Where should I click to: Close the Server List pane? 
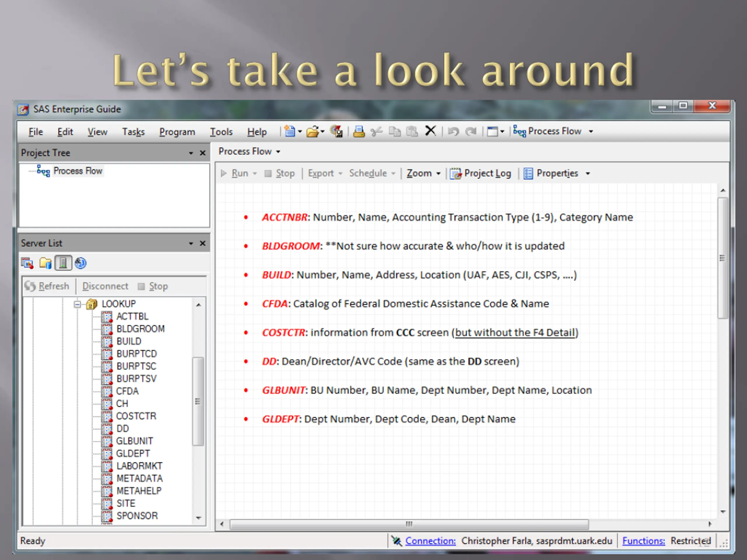(x=203, y=243)
